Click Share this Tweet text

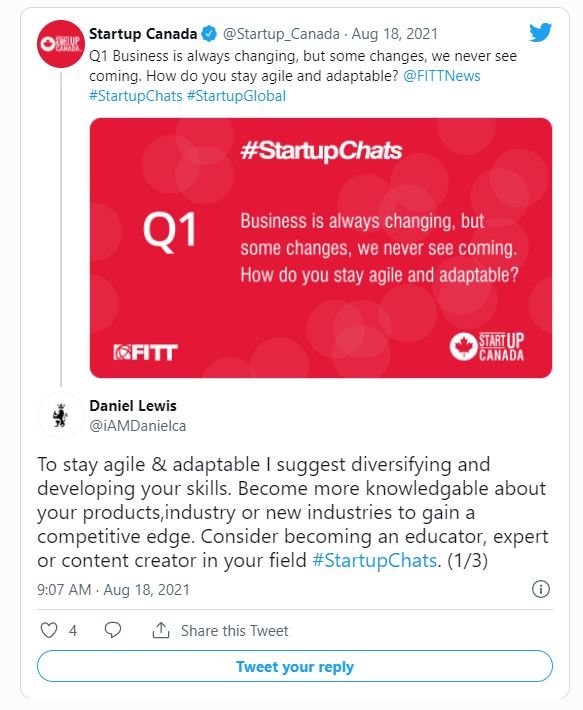pos(234,631)
